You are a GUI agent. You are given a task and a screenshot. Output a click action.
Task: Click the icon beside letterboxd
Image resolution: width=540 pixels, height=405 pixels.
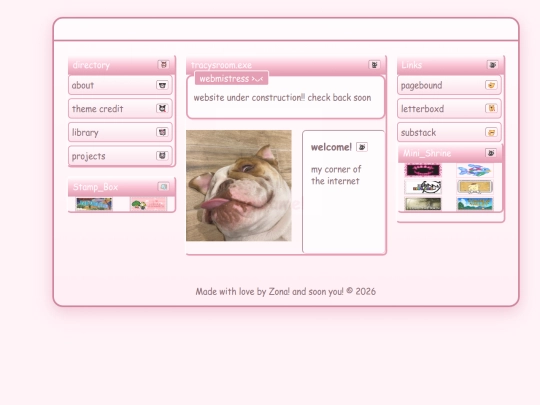pos(491,108)
